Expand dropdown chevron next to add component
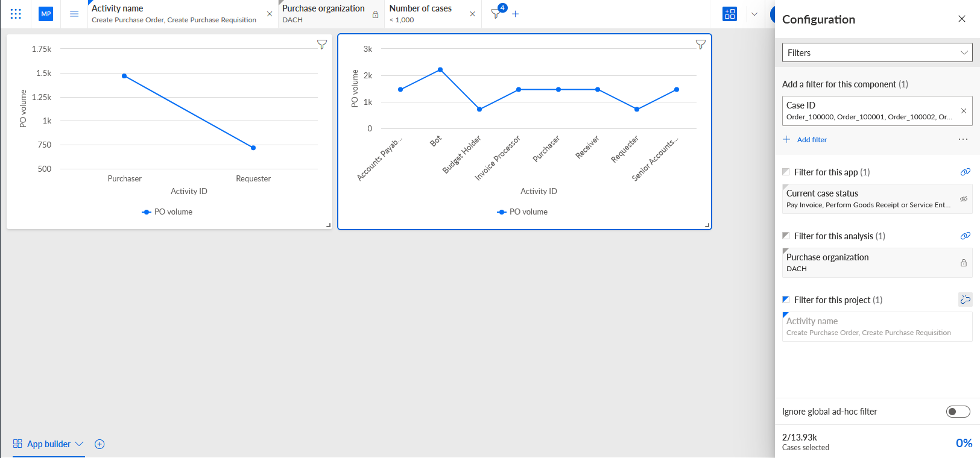The image size is (980, 458). click(754, 14)
